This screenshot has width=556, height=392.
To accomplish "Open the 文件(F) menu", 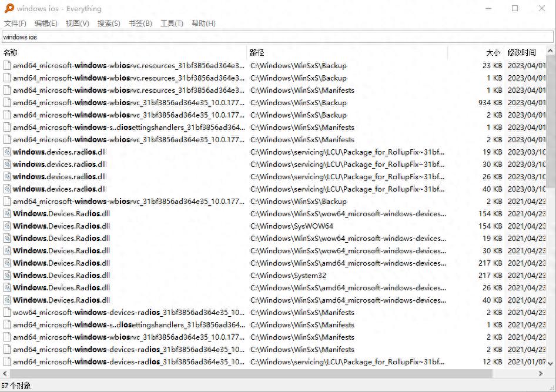I will click(x=15, y=24).
